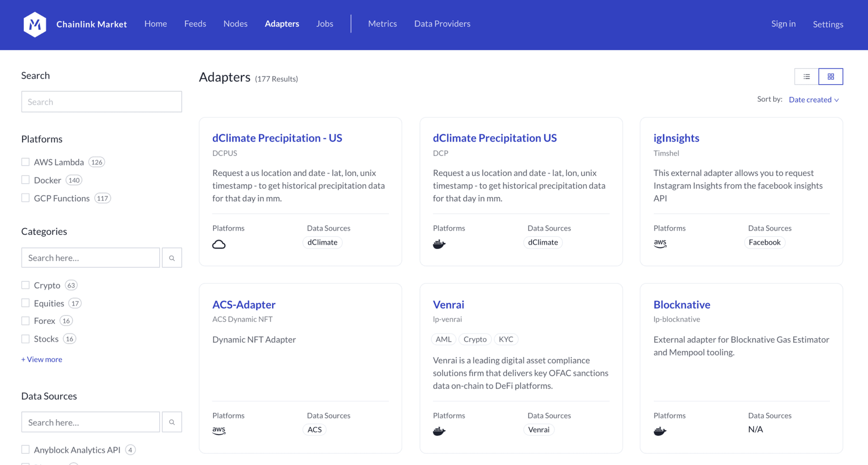
Task: Click the dClimate tag on DCP card
Action: 543,242
